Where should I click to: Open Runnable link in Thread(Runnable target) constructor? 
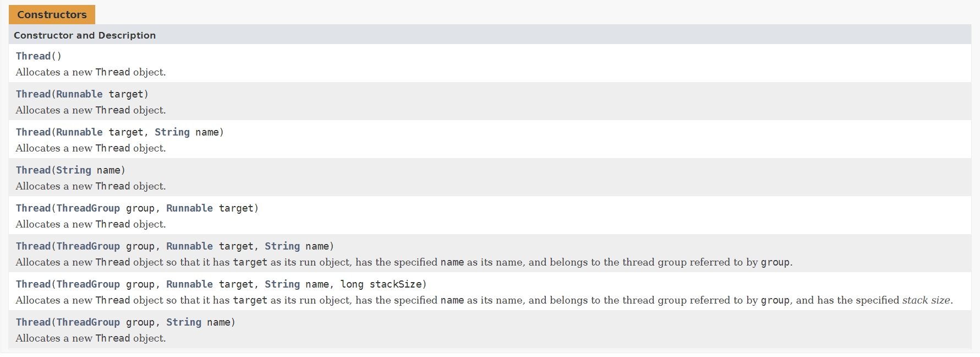tap(79, 94)
